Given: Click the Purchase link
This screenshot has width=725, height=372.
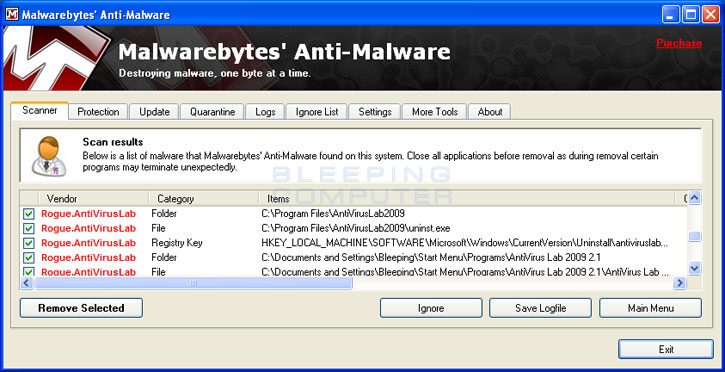Looking at the screenshot, I should pos(679,43).
